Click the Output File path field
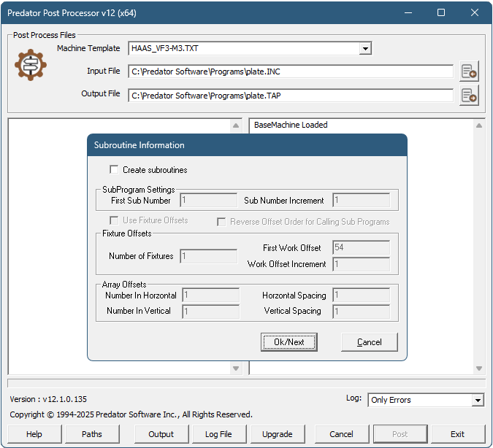493x448 pixels. click(x=291, y=96)
